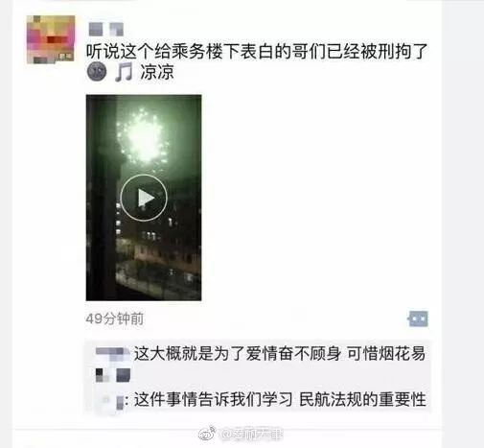The height and width of the screenshot is (448, 484).
Task: Open the video at the bright fireworks burst
Action: coord(143,135)
